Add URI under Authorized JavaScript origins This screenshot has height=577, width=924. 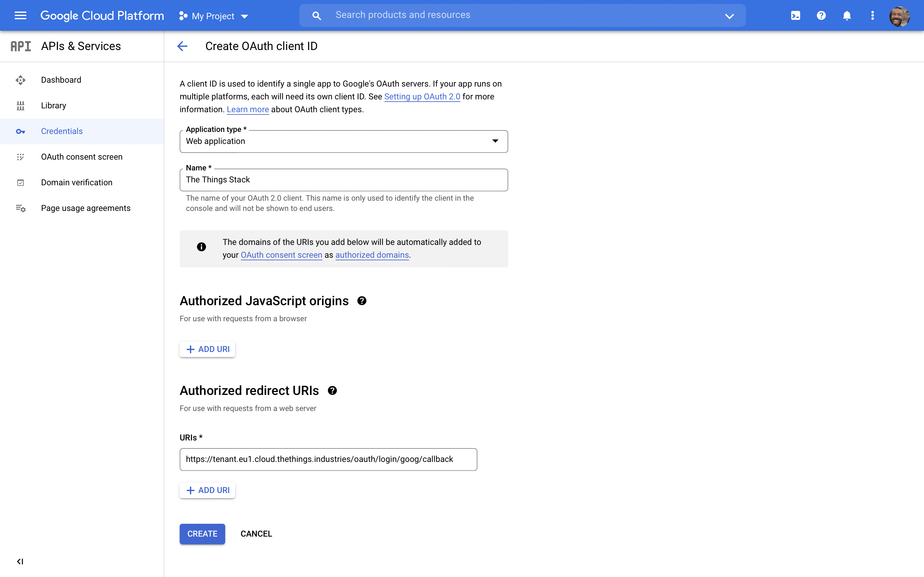(207, 349)
